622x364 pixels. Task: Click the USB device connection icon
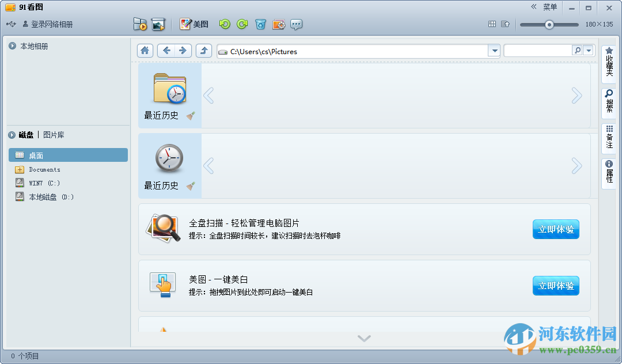coord(11,24)
